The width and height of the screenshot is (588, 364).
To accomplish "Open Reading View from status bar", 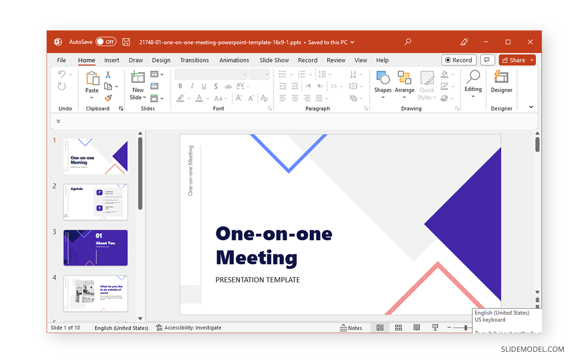I will coord(416,328).
